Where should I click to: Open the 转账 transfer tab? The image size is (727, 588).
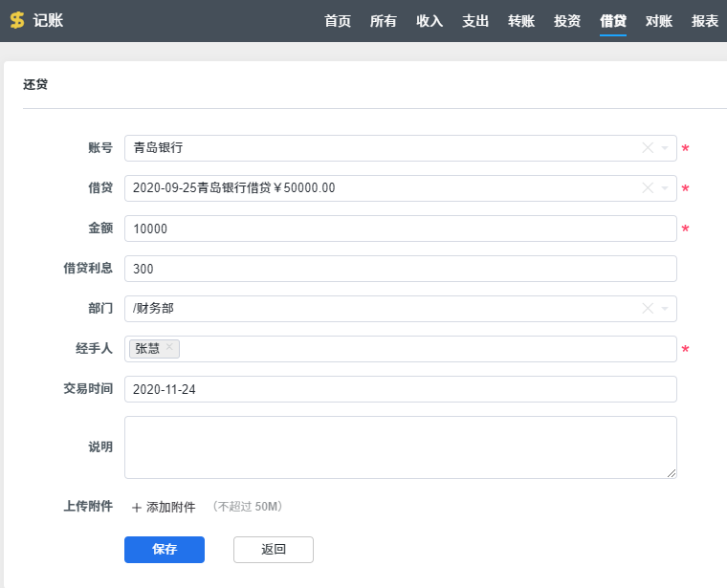click(521, 21)
